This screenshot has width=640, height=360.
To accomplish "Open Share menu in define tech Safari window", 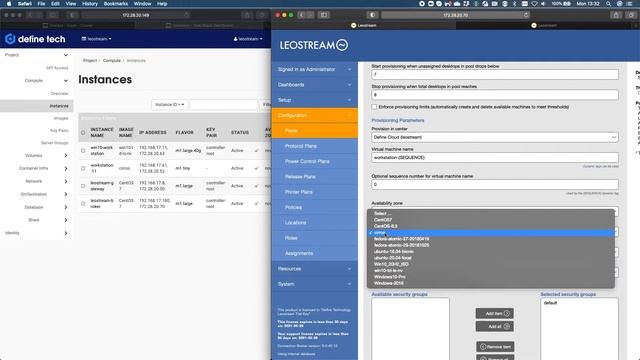I will 247,15.
